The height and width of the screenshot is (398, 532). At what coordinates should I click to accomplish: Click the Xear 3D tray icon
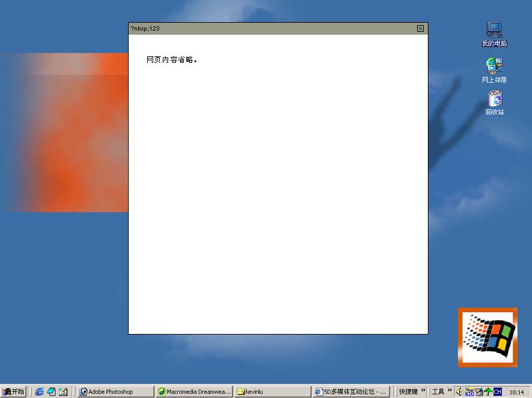coord(469,391)
